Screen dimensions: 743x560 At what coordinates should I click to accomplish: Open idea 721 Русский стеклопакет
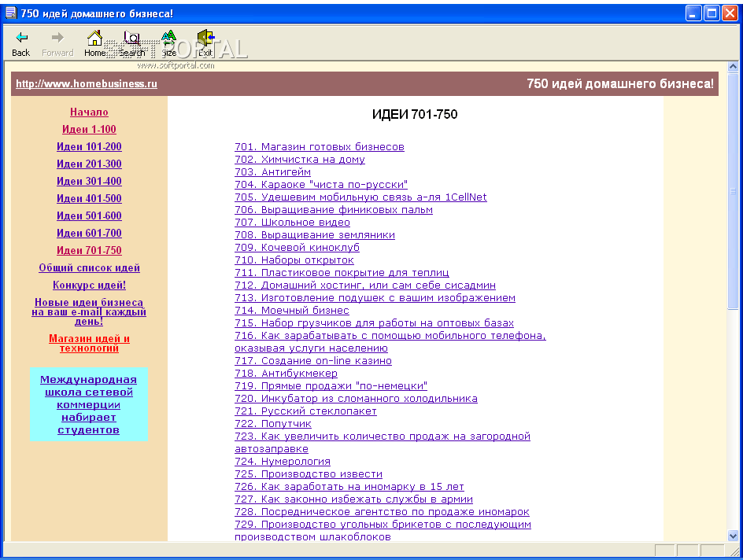[x=305, y=411]
